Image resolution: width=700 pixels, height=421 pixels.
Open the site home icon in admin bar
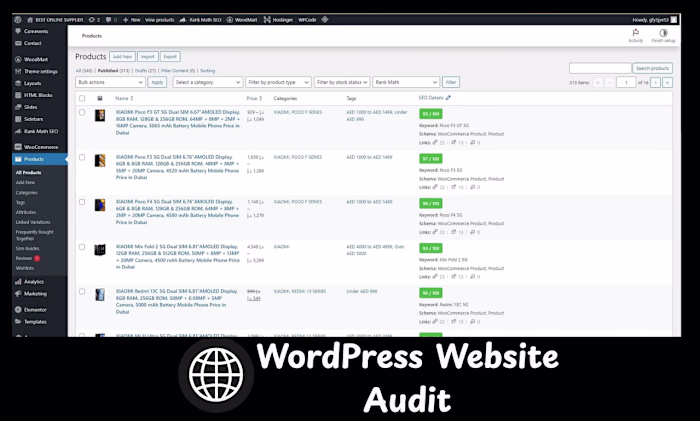coord(30,20)
